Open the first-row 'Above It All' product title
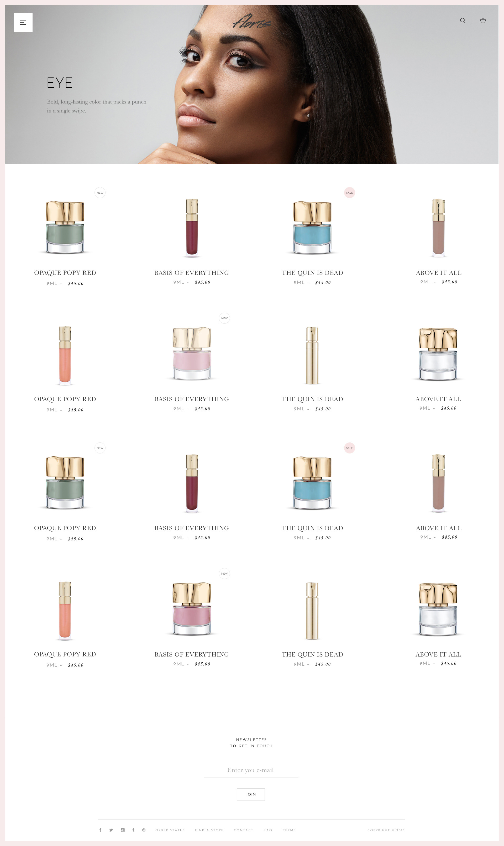Viewport: 504px width, 846px height. tap(438, 273)
